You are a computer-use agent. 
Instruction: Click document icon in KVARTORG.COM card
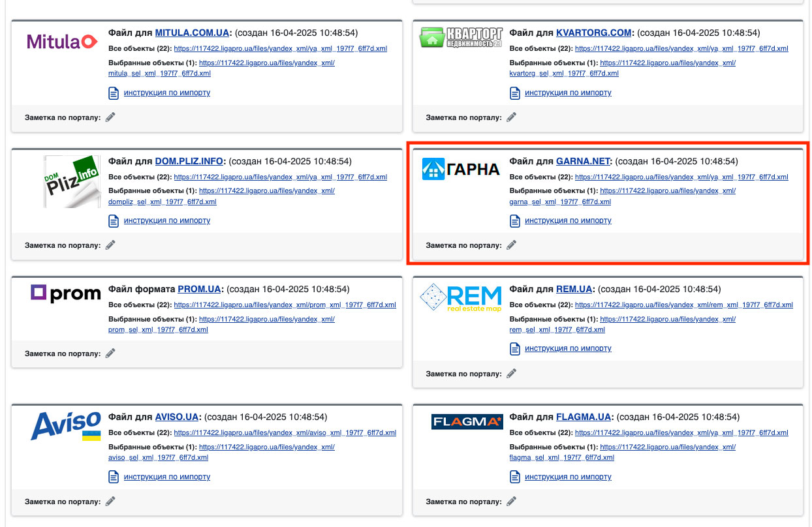514,93
